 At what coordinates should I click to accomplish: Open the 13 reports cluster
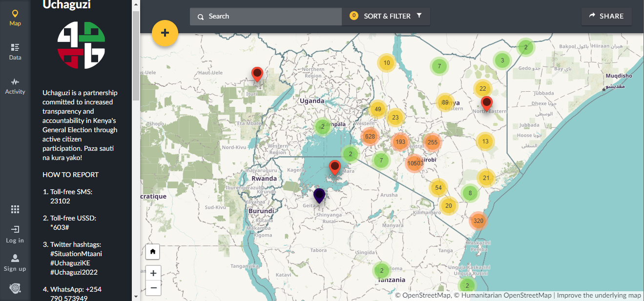[x=485, y=142]
